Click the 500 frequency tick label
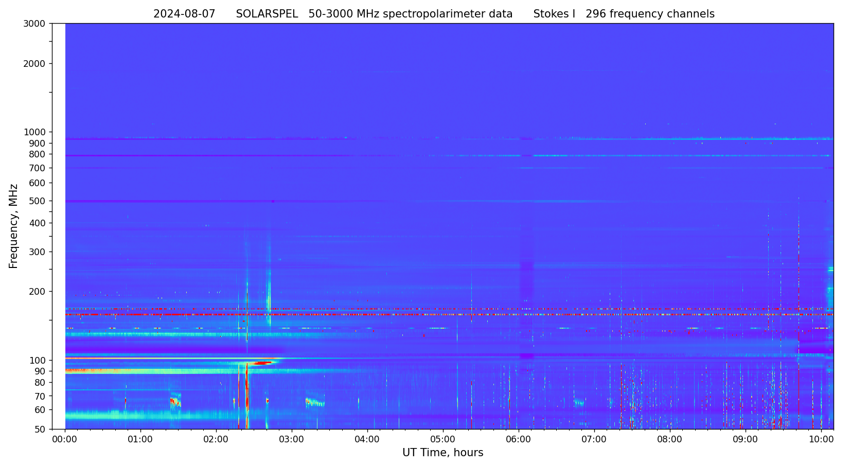The width and height of the screenshot is (868, 466). coord(37,201)
